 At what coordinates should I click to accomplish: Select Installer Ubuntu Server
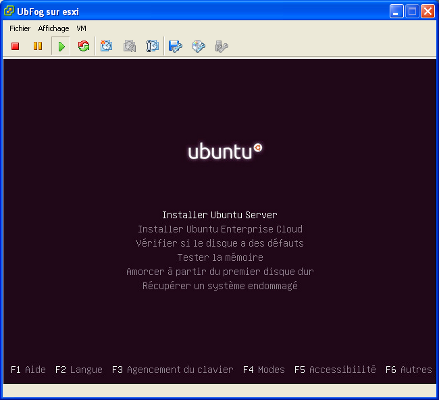(x=220, y=215)
